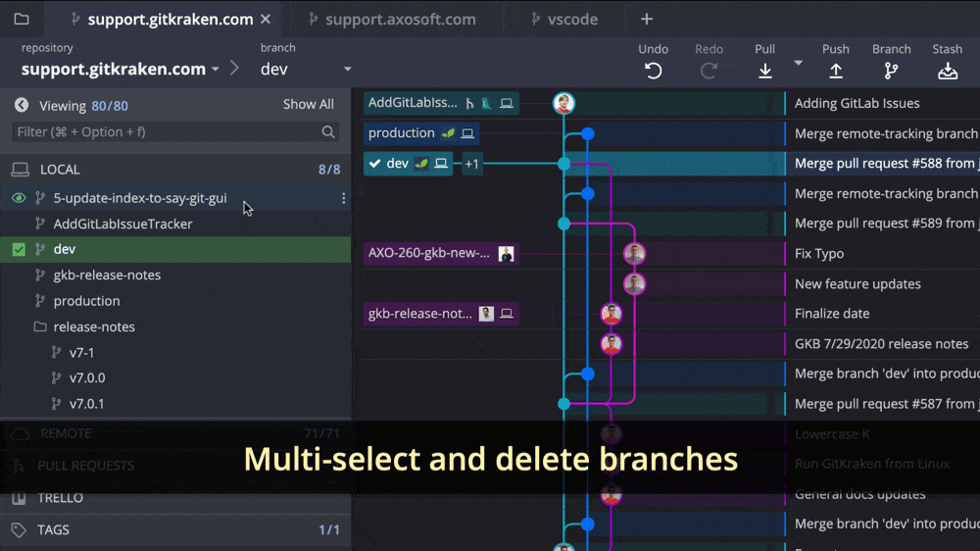
Task: Toggle eye visibility for 5-update-index-to-say-git-gui
Action: coord(19,198)
